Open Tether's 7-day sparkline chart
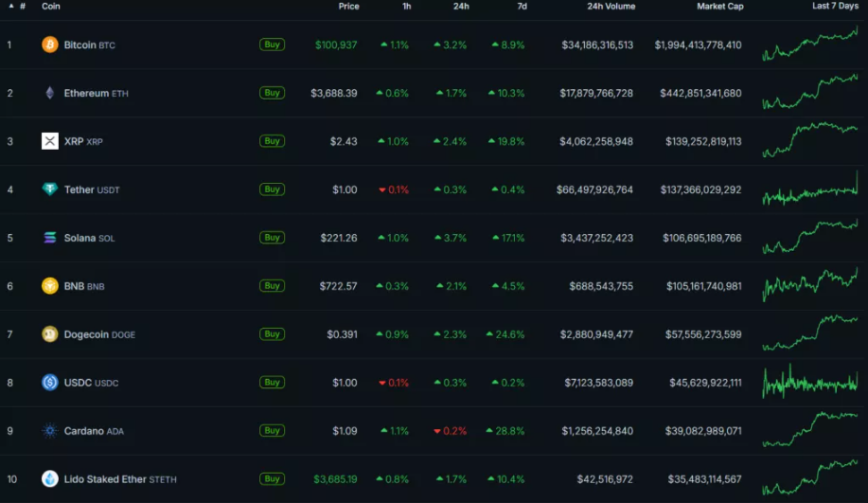Image resolution: width=868 pixels, height=503 pixels. pos(810,189)
